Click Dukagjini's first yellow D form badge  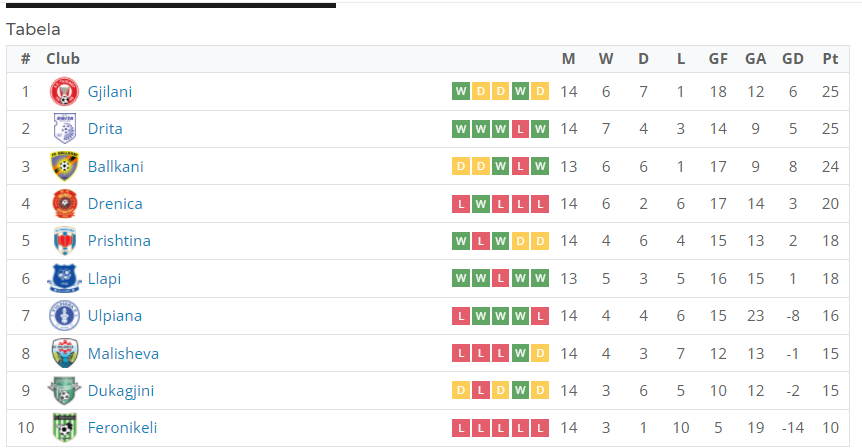click(461, 391)
